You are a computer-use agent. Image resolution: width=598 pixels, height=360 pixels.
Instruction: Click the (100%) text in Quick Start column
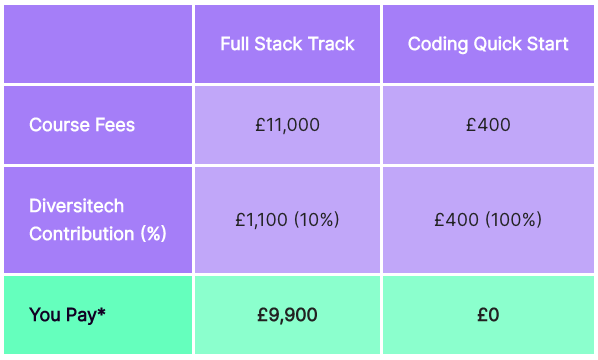515,220
